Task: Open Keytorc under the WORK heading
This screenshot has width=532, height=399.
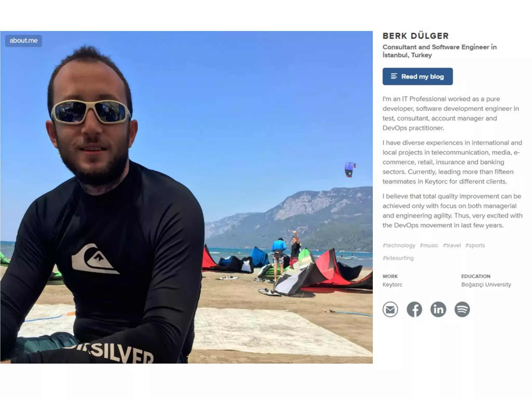Action: click(392, 284)
